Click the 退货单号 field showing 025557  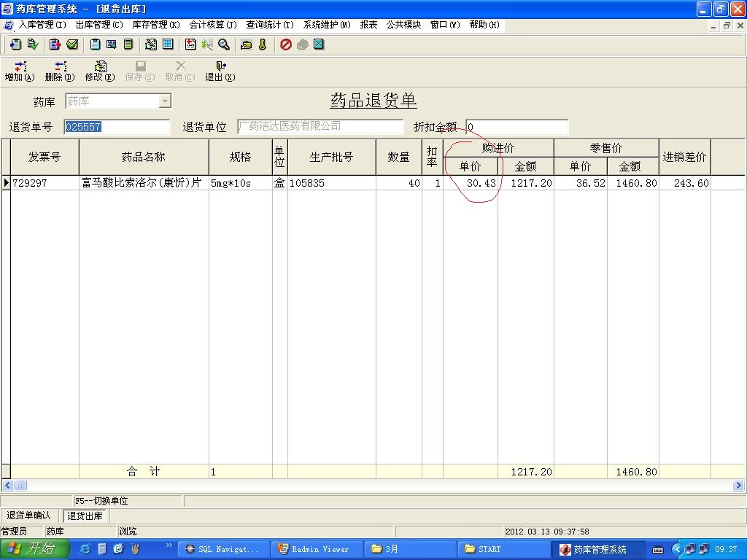(x=117, y=127)
